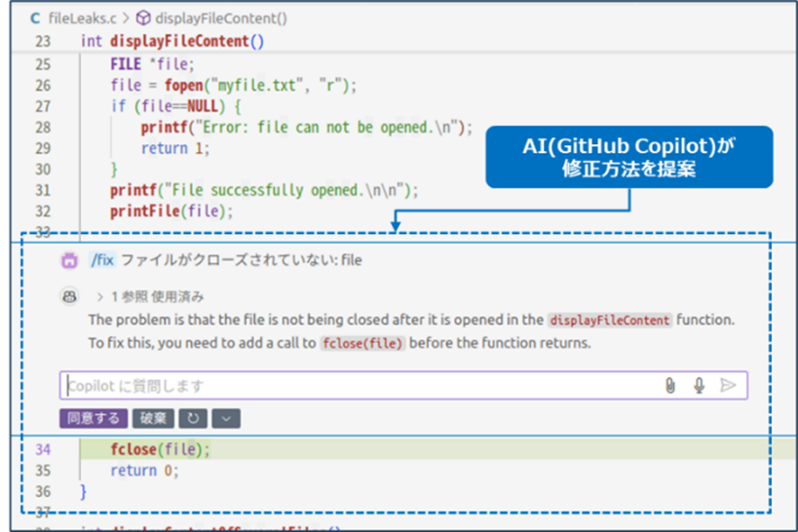This screenshot has width=798, height=532.
Task: Click sticky header int displayFileContent()
Action: 172,41
